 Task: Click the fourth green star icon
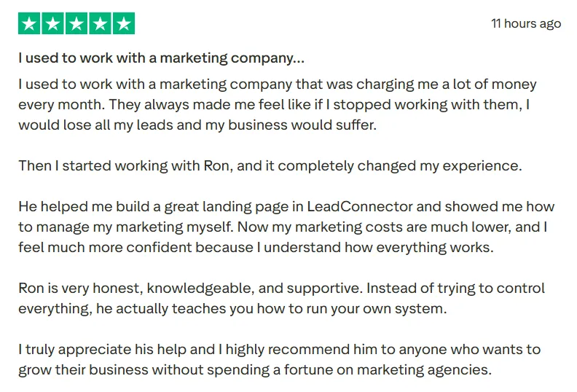pos(101,23)
